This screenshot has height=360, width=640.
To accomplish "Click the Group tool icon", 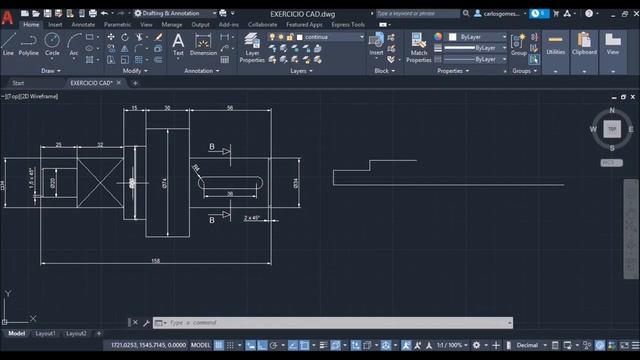I will 519,45.
